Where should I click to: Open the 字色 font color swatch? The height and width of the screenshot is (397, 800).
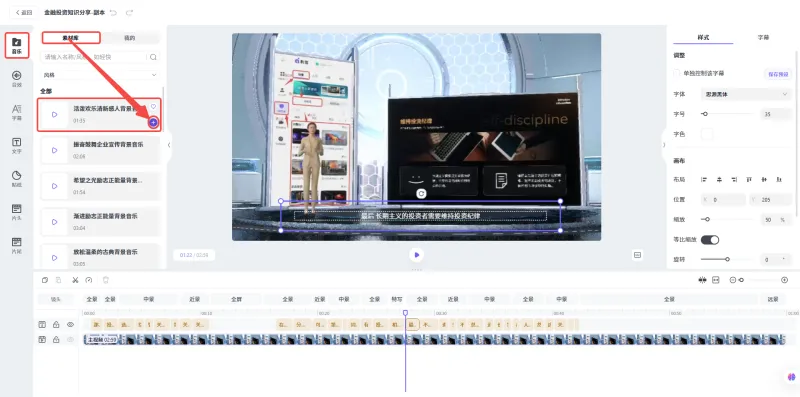tap(707, 134)
